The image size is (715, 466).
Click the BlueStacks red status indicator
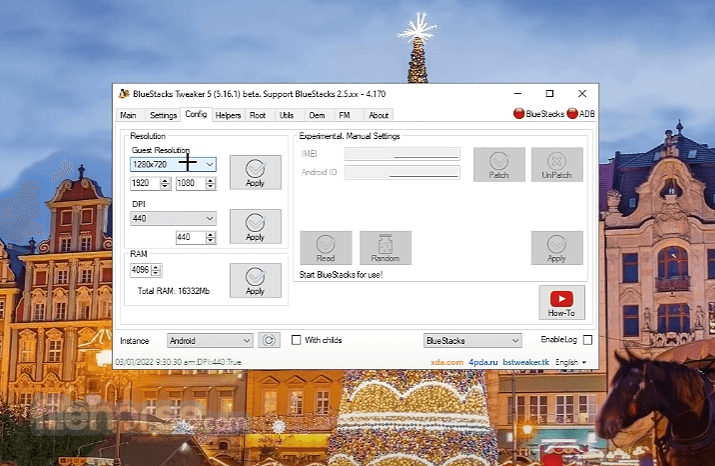tap(519, 114)
